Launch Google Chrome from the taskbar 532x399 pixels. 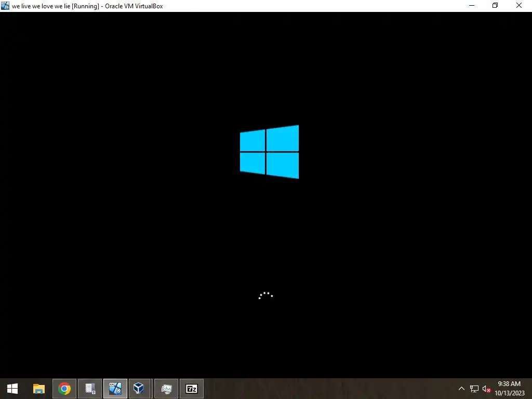(64, 389)
